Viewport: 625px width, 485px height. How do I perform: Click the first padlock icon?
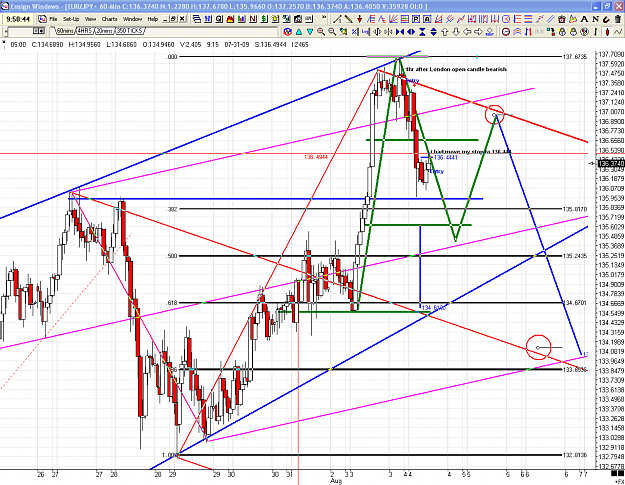coord(562,31)
